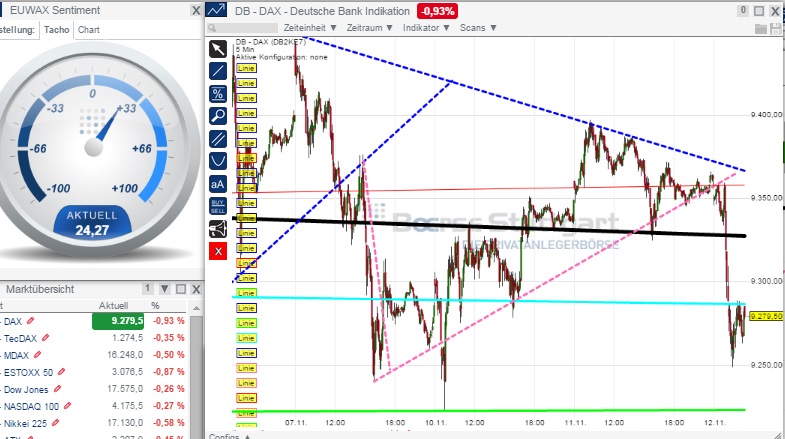Open the Scans dropdown
Viewport: 785px width, 439px height.
point(478,28)
